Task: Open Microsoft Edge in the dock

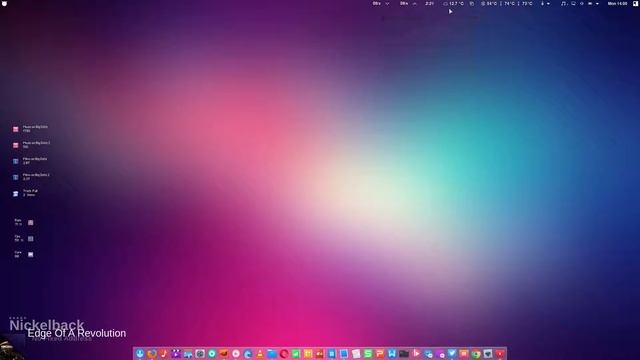Action: pyautogui.click(x=248, y=354)
